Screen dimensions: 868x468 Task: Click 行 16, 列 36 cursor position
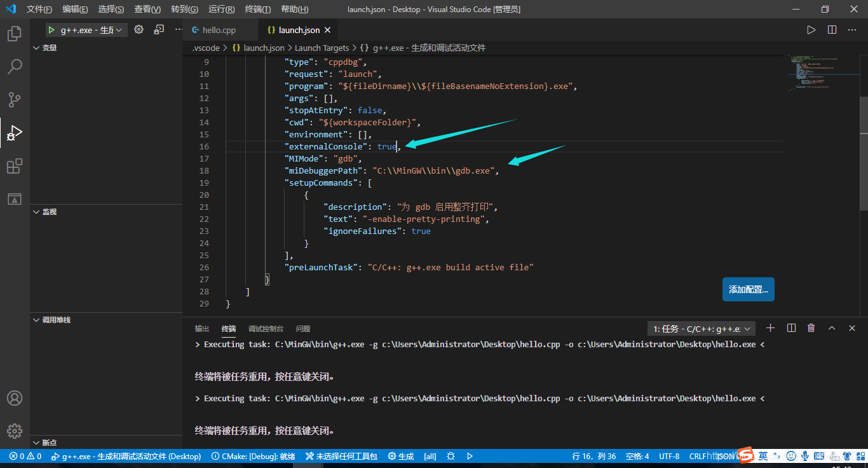coord(594,456)
